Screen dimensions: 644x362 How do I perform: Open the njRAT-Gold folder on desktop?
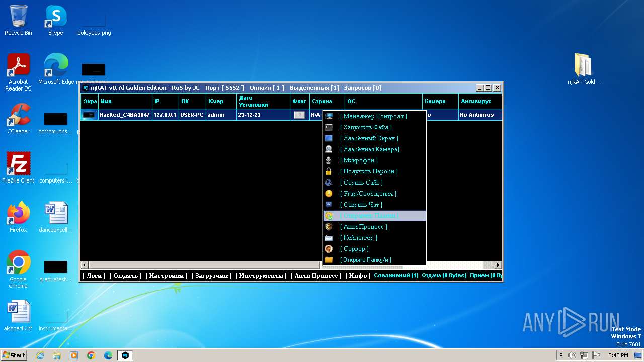pos(584,69)
